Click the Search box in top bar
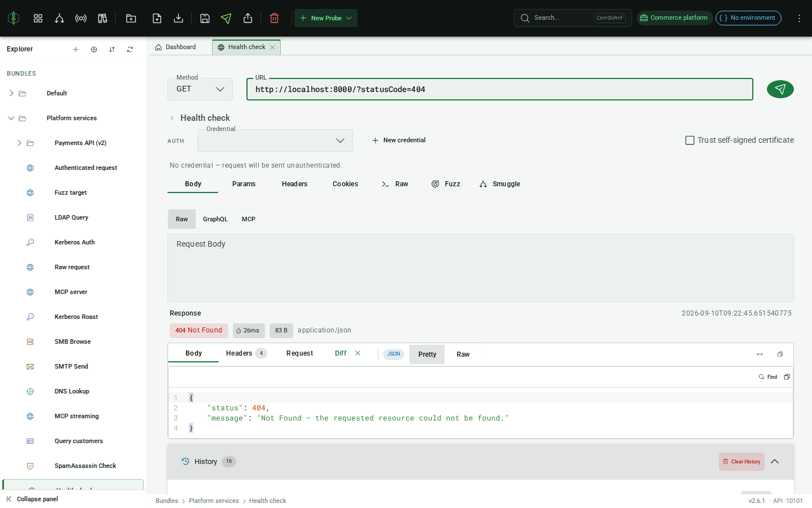Screen dimensions: 812x508 572,18
